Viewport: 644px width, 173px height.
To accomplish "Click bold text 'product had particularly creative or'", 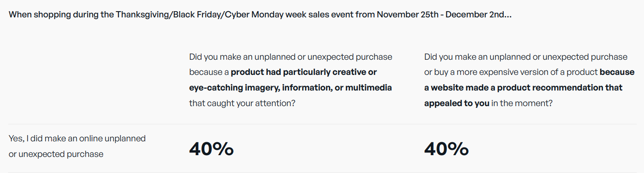I will [304, 72].
